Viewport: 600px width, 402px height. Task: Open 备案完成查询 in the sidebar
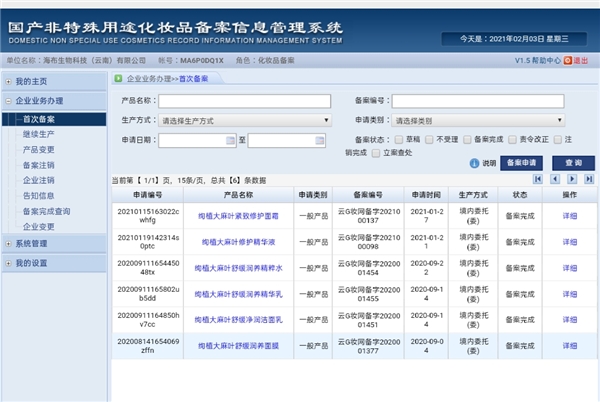(x=46, y=211)
